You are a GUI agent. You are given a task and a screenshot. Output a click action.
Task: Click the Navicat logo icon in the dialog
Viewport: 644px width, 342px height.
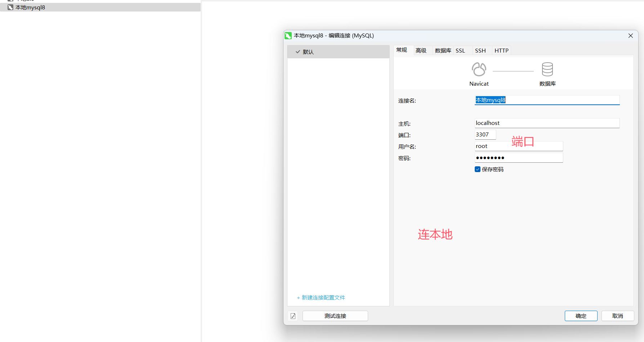[479, 69]
